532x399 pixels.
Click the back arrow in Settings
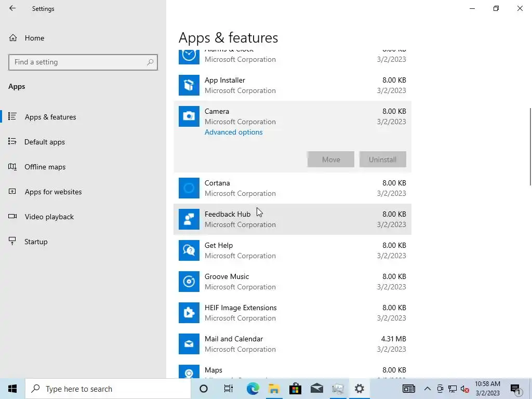(12, 8)
